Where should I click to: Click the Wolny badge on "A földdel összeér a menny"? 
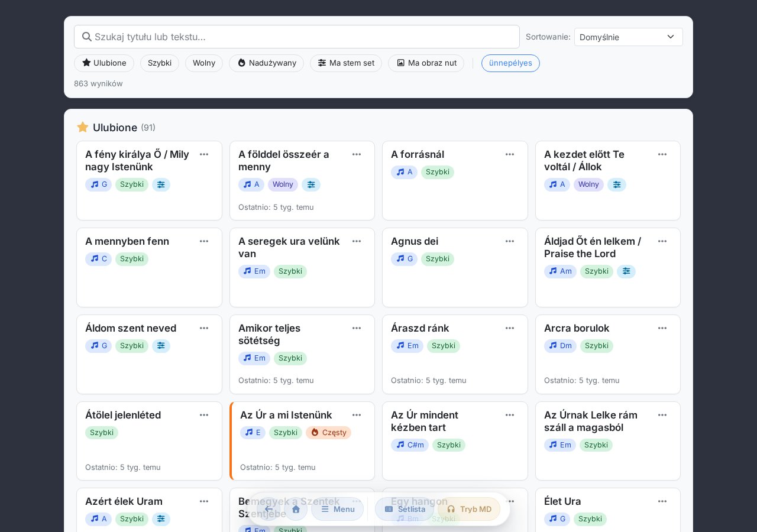[283, 184]
